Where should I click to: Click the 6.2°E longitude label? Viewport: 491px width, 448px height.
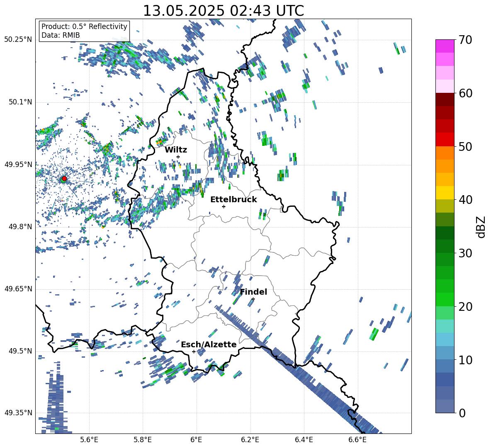250,440
